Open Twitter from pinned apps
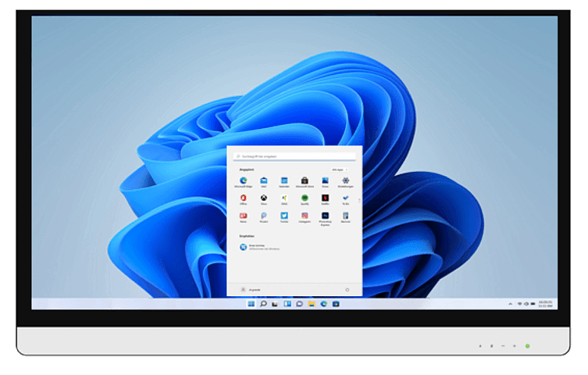Image resolution: width=588 pixels, height=375 pixels. point(284,217)
